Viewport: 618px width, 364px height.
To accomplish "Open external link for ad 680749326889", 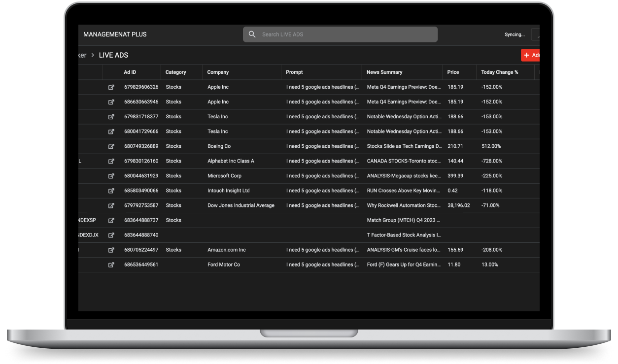I will [111, 146].
